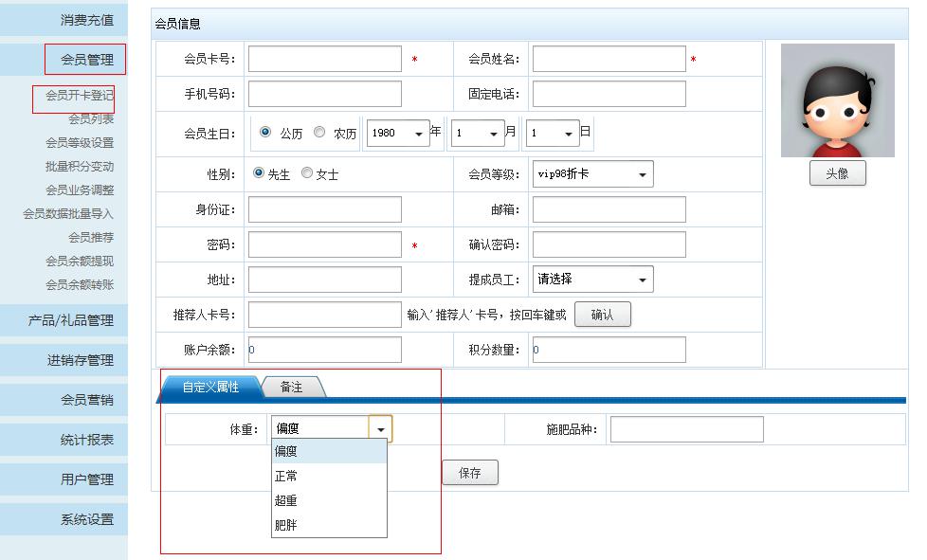Viewport: 927px width, 560px height.
Task: Open the 提成员工 请选择 dropdown
Action: pos(592,280)
